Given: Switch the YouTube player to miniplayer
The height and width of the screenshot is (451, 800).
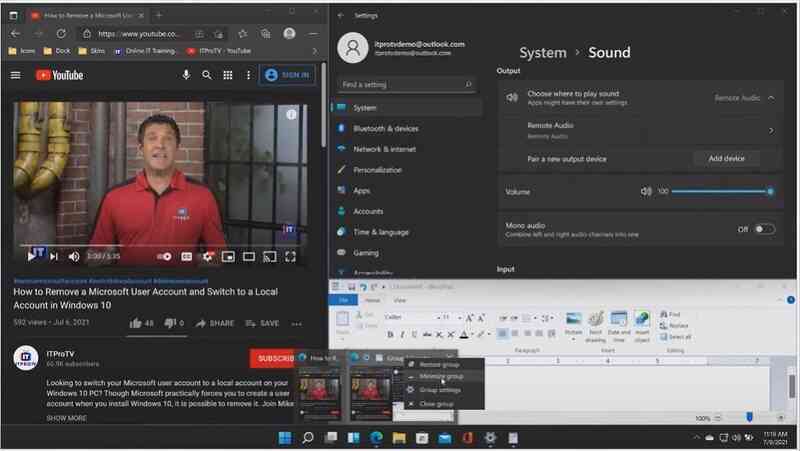Looking at the screenshot, I should [228, 256].
